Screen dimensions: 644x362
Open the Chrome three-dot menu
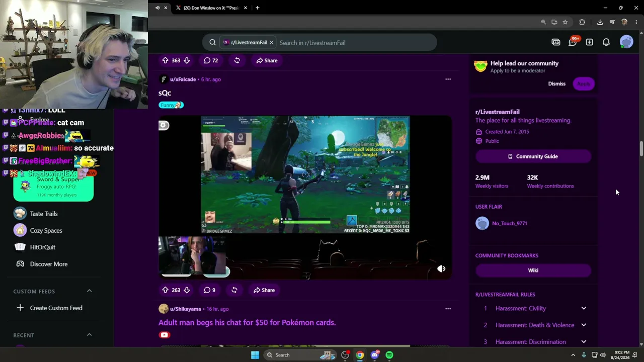click(636, 22)
